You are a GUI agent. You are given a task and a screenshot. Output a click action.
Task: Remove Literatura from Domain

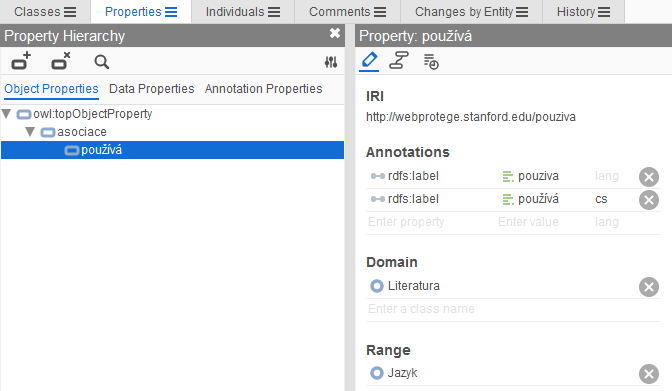point(649,287)
